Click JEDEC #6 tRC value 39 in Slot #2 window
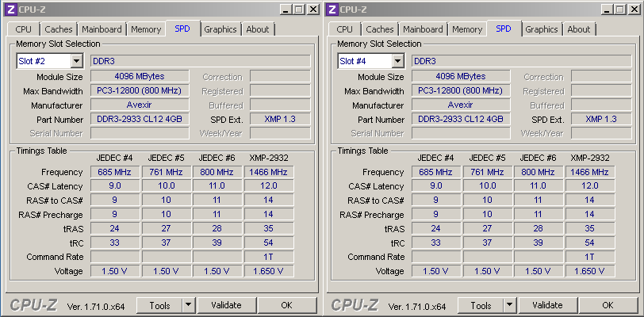Image resolution: width=644 pixels, height=317 pixels. pyautogui.click(x=217, y=243)
